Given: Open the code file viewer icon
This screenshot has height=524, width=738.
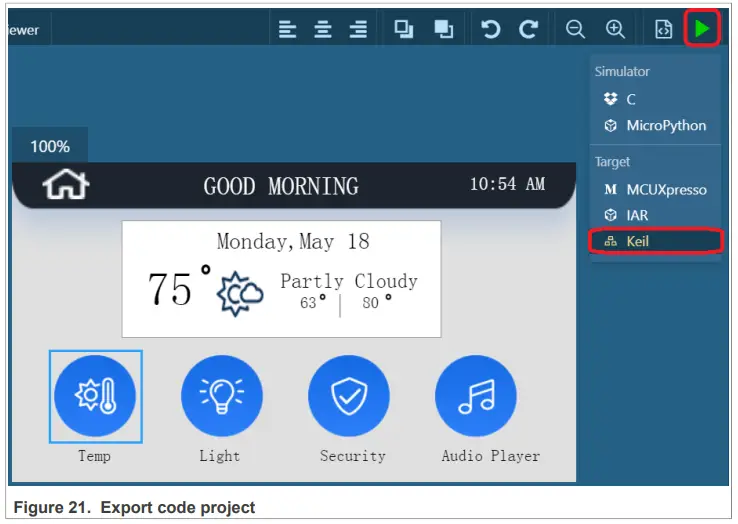Looking at the screenshot, I should coord(664,29).
